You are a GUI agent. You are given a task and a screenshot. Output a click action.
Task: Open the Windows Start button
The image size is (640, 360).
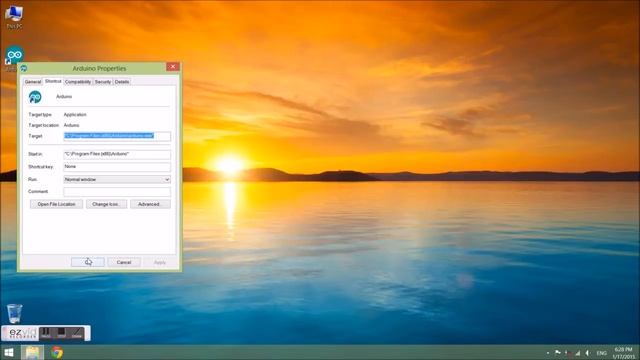coord(9,352)
